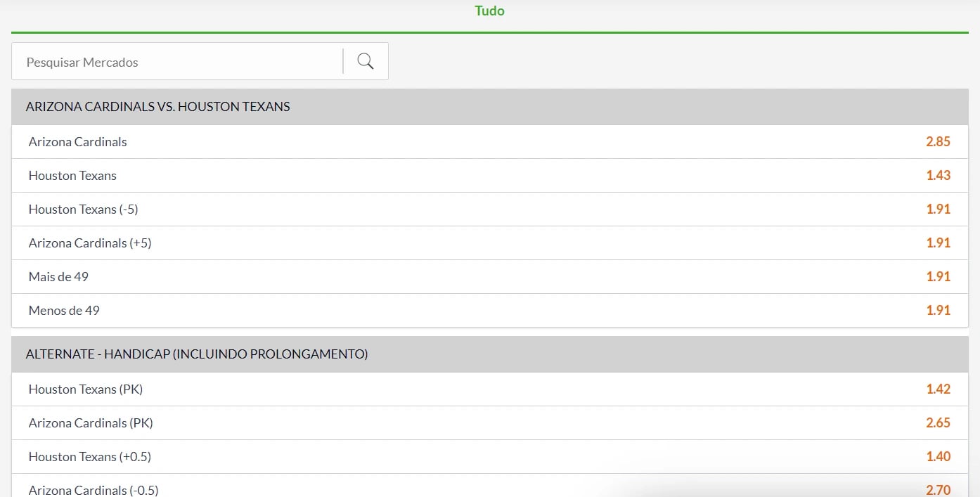This screenshot has height=497, width=980.
Task: Switch to the Tudo tab
Action: click(489, 11)
